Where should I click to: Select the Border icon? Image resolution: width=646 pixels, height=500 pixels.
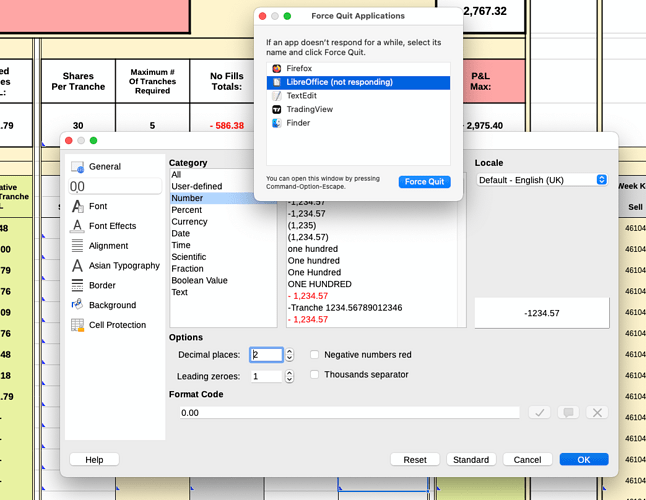(x=77, y=285)
